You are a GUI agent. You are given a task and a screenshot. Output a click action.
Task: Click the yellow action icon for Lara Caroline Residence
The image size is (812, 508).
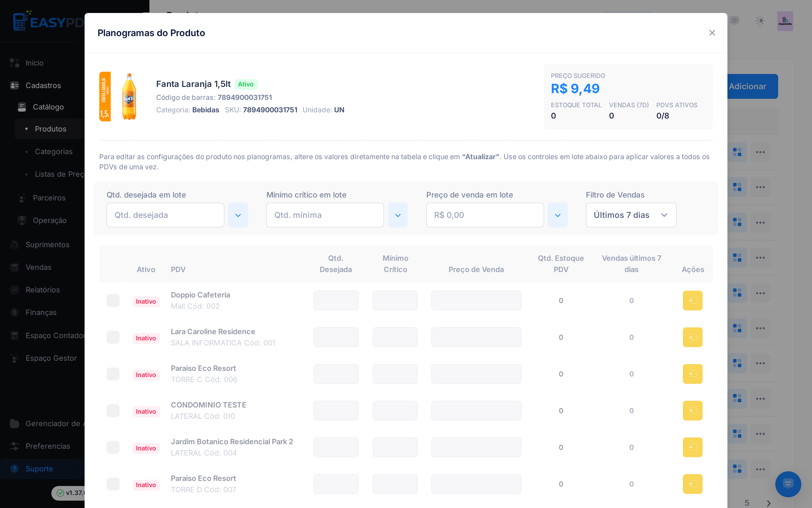[x=692, y=337]
